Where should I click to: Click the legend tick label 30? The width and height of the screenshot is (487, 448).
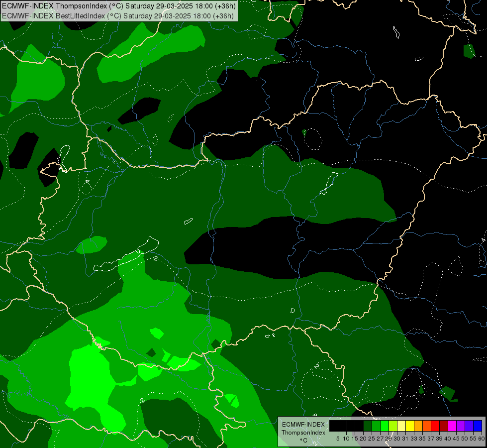pyautogui.click(x=397, y=439)
